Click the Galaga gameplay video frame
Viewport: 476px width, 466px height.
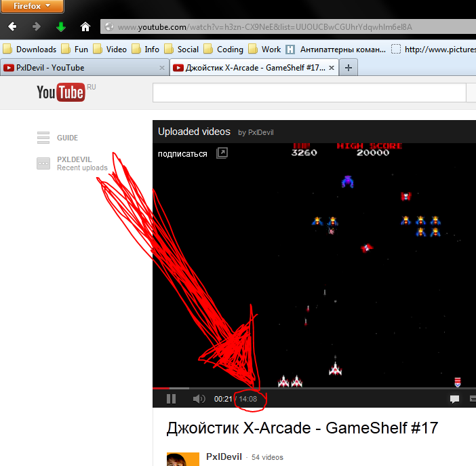pyautogui.click(x=314, y=265)
